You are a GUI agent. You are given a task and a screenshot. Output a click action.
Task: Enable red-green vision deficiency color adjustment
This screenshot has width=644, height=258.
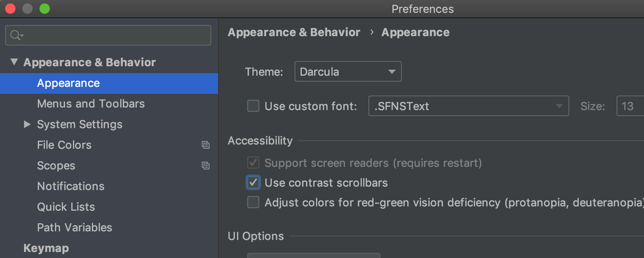coord(253,203)
